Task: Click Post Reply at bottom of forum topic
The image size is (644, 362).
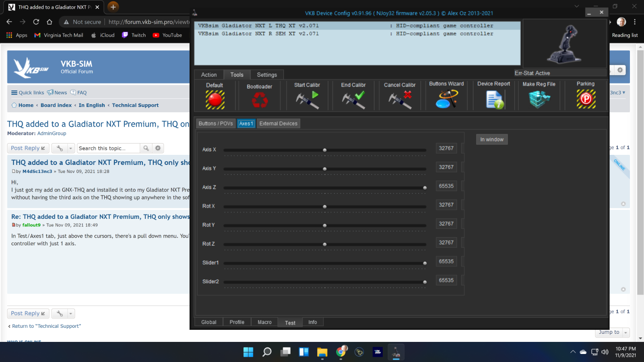Action: click(28, 313)
